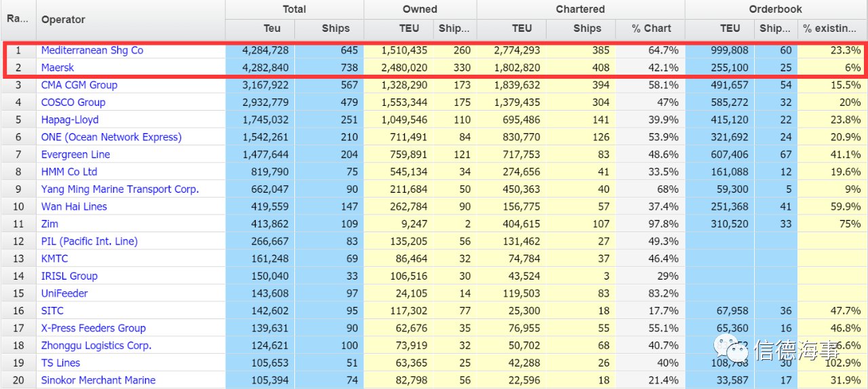Select the owned TEU cell 1,049,546
The image size is (868, 389).
click(x=398, y=119)
